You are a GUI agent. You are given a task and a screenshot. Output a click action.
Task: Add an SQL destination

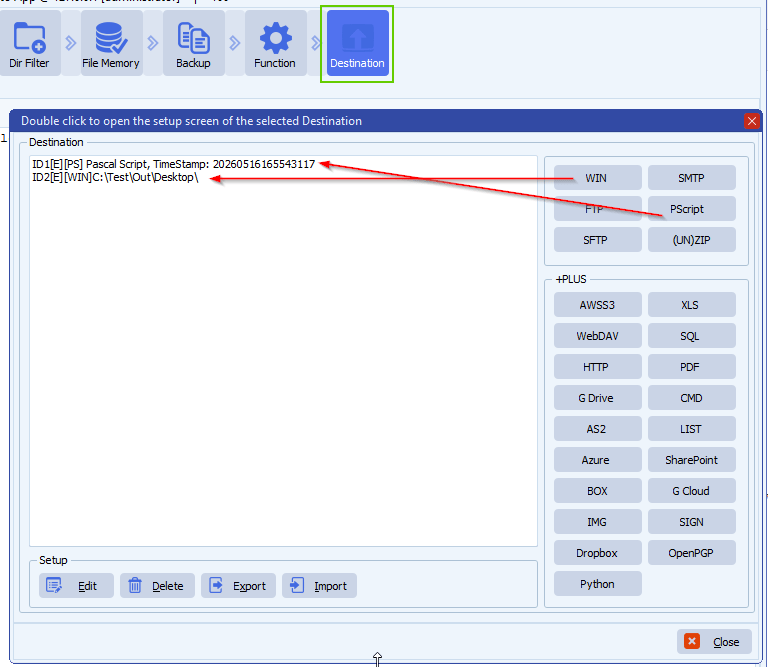click(692, 336)
